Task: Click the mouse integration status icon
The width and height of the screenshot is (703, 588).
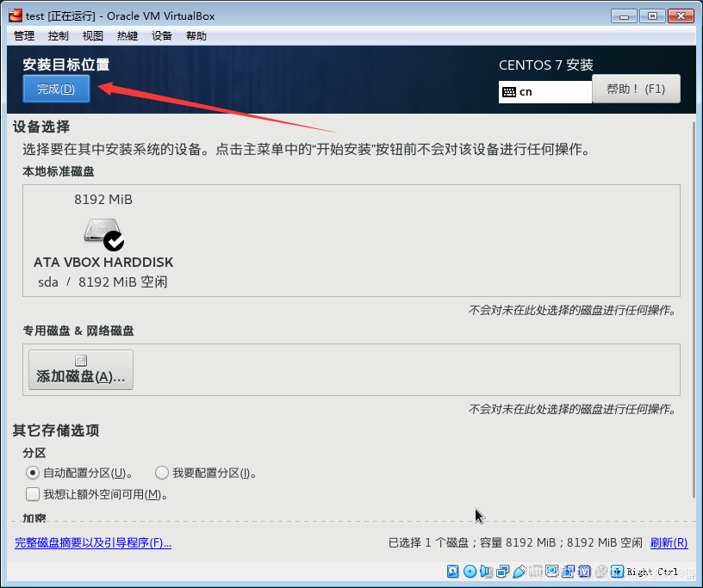Action: click(600, 572)
